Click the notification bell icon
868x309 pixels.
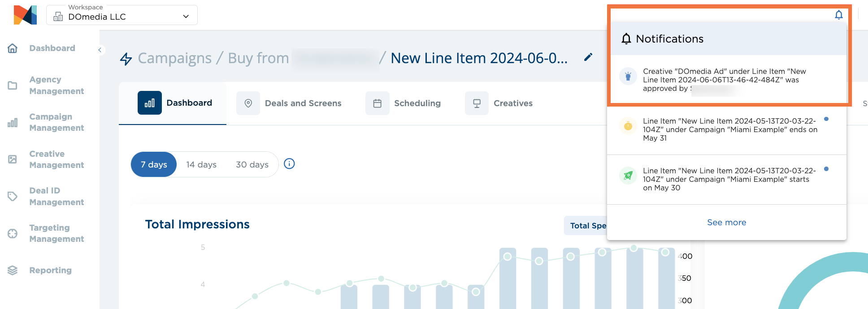point(838,15)
